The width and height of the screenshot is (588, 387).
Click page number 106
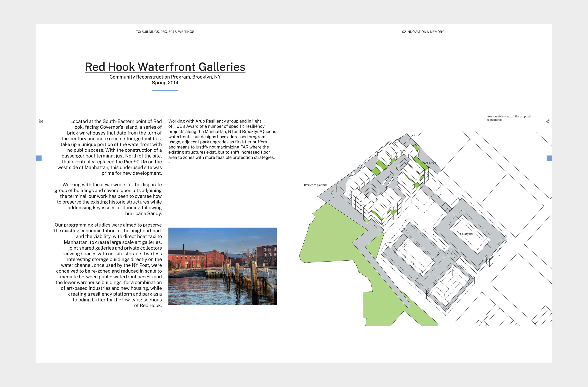click(41, 122)
